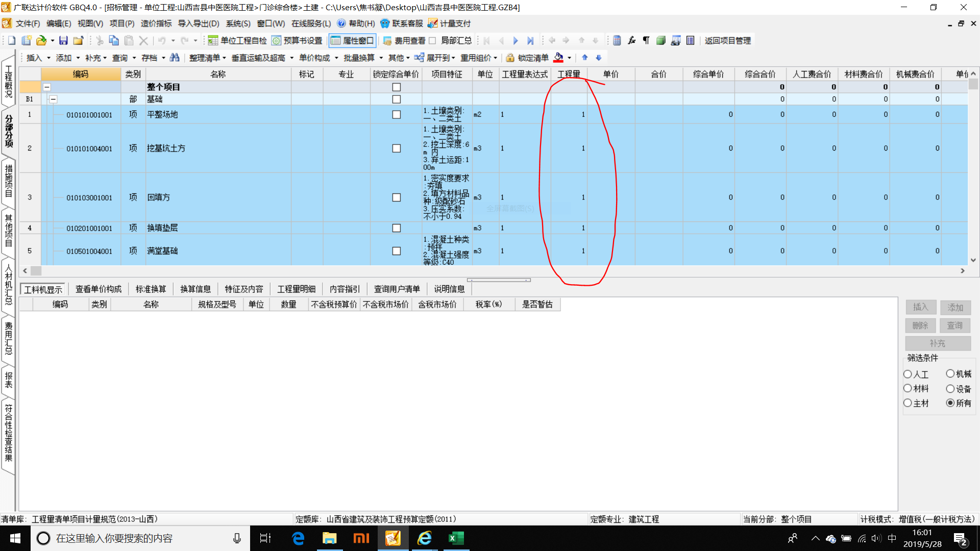Switch to 查看单价构成 tab
Screen dimensions: 980x551
click(x=99, y=289)
